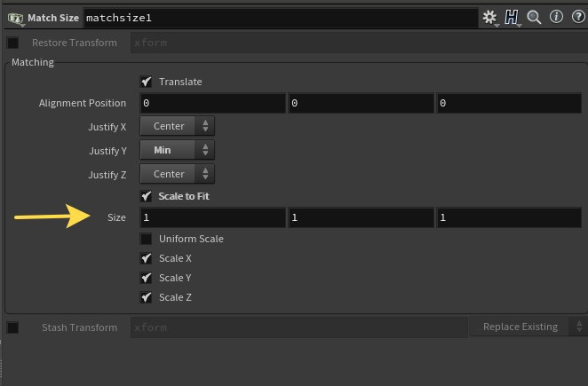Click the magnifier search parameters icon
This screenshot has height=386, width=588.
point(534,17)
